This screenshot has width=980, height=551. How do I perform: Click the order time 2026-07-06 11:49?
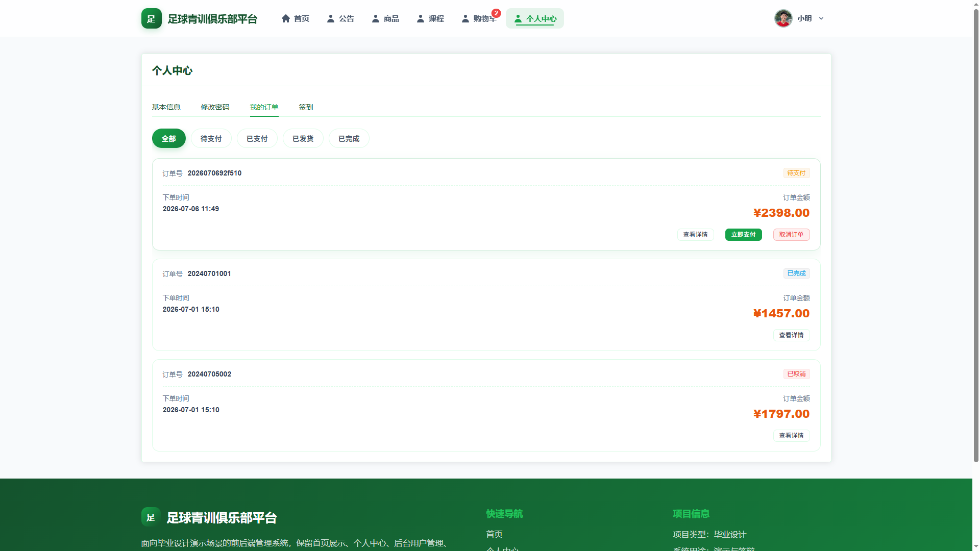point(191,209)
